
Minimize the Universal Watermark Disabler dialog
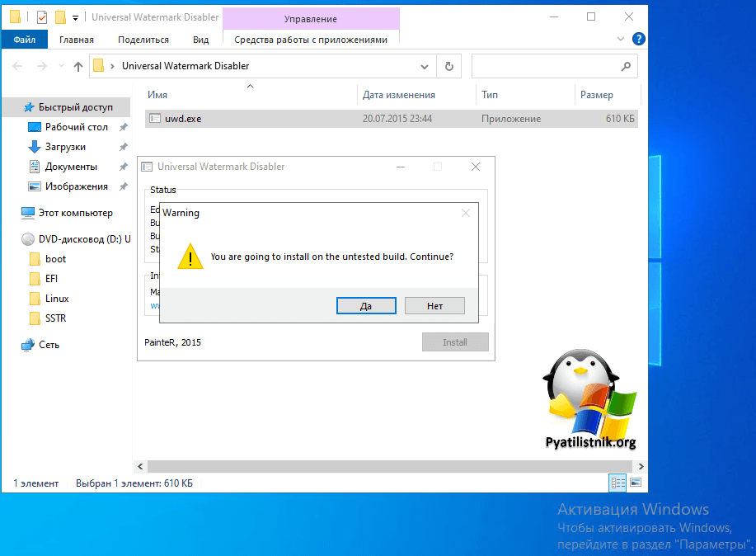click(401, 167)
